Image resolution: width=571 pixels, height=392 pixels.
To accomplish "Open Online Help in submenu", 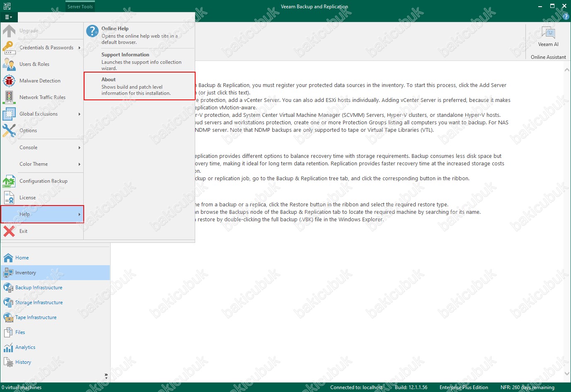I will pos(140,35).
